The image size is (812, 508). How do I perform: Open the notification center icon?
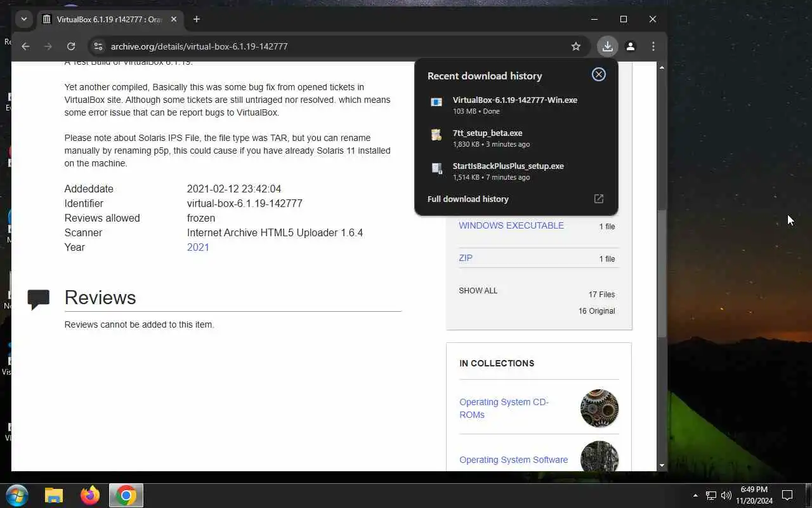787,495
